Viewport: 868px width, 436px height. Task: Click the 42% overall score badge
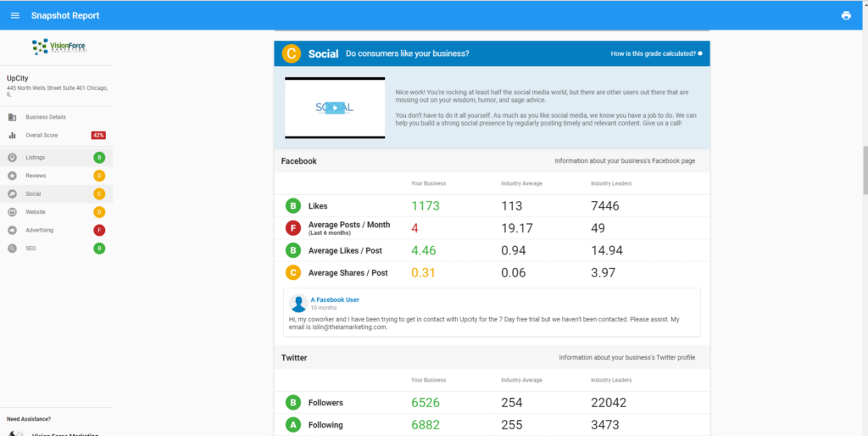point(98,135)
